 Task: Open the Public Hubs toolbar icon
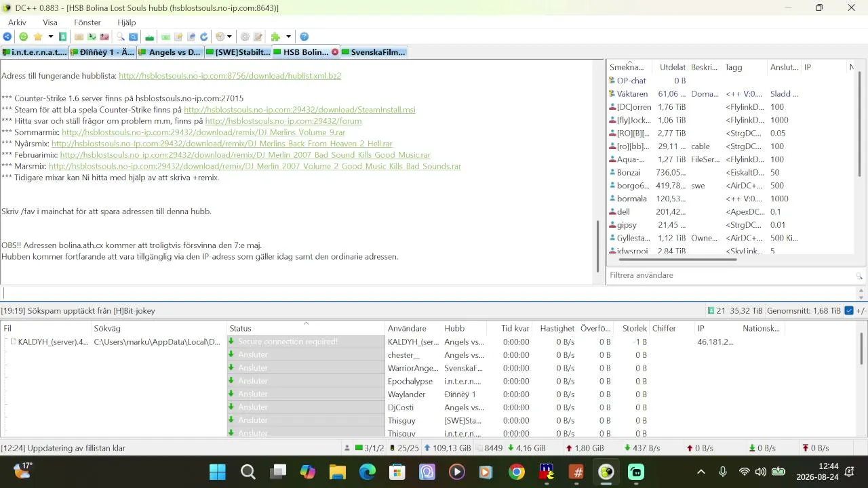click(x=7, y=37)
